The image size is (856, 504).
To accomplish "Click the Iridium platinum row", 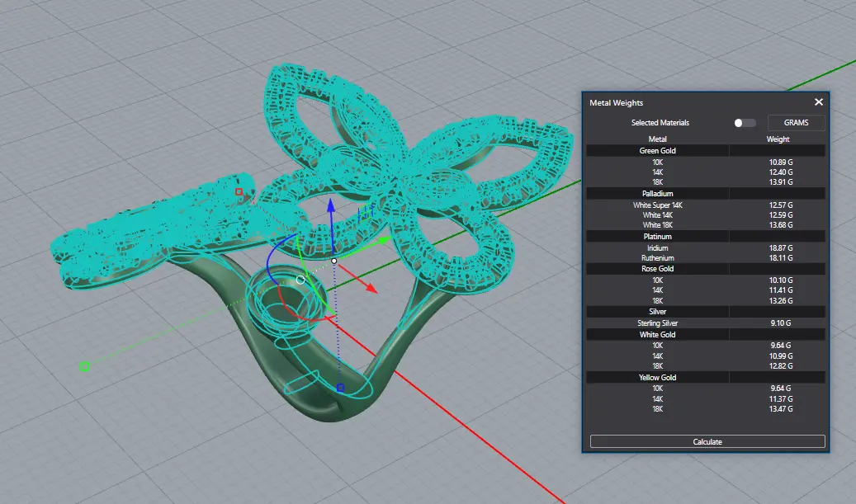I will point(657,247).
